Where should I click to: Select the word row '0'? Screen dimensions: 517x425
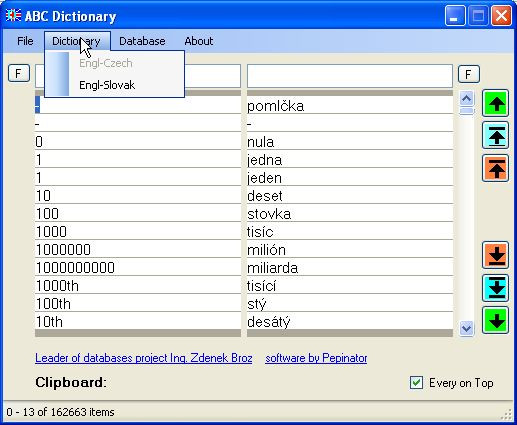point(138,142)
